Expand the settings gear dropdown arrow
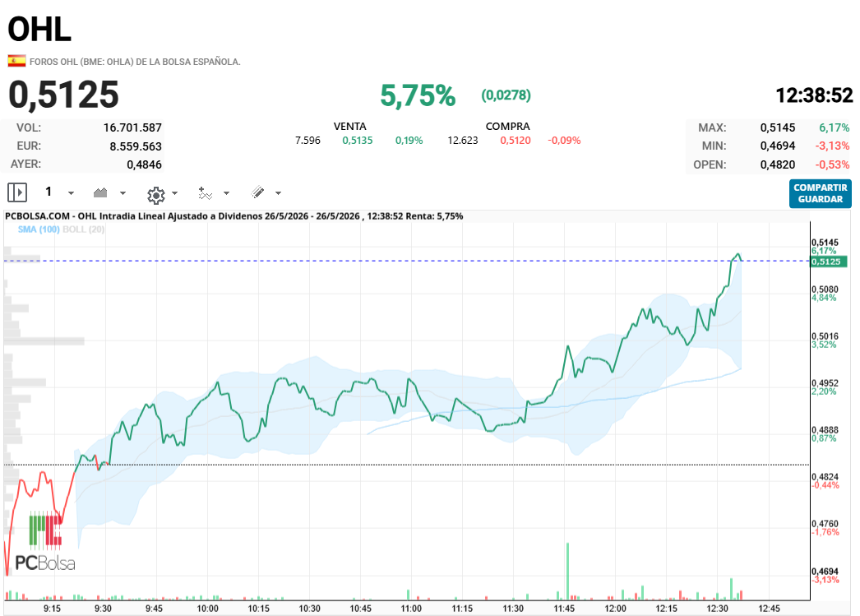860x616 pixels. (175, 193)
